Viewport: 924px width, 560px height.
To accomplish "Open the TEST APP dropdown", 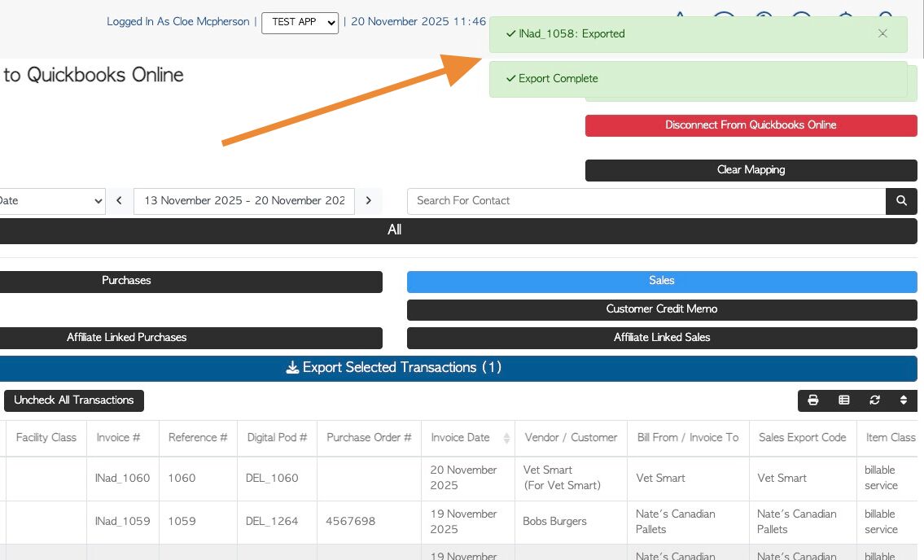I will coord(300,23).
